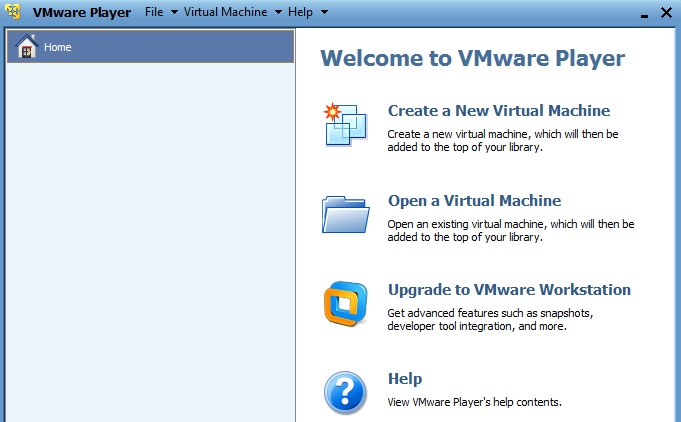The height and width of the screenshot is (422, 681).
Task: Click the text 'Create a new virtual machine, which will'
Action: (483, 134)
